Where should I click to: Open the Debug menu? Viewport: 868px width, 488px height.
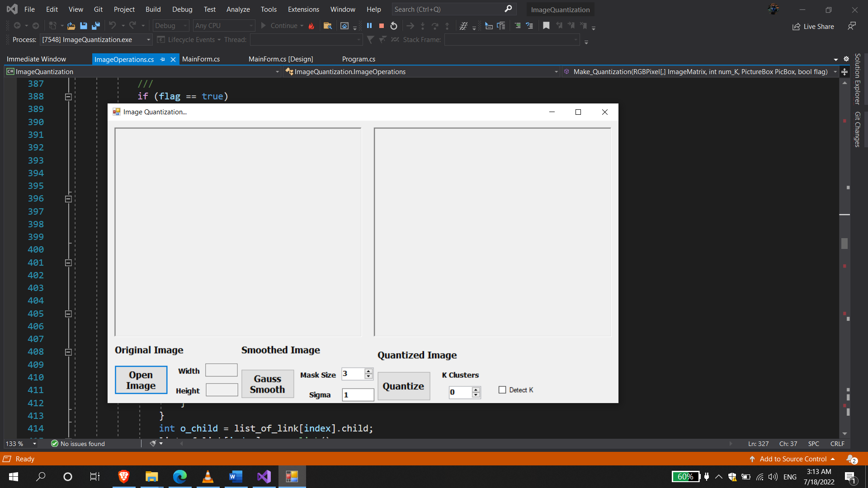click(x=182, y=9)
